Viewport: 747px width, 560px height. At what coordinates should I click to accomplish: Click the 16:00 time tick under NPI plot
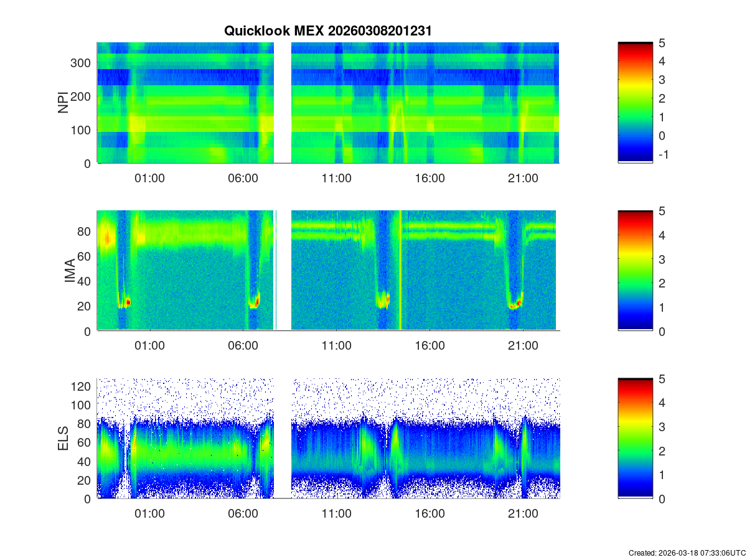click(430, 178)
